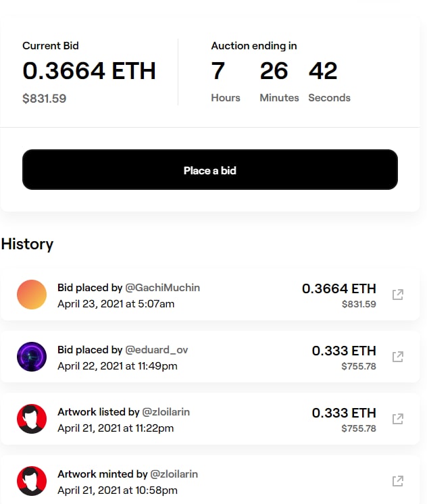Click the 26 Minutes countdown value

274,71
